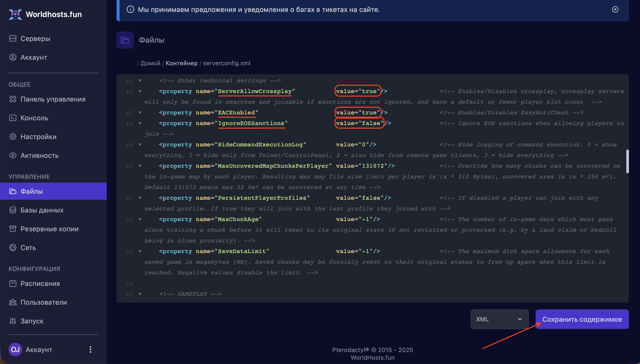Click the Резервные копии archive icon
Viewport: 640px width, 364px height.
[x=13, y=229]
